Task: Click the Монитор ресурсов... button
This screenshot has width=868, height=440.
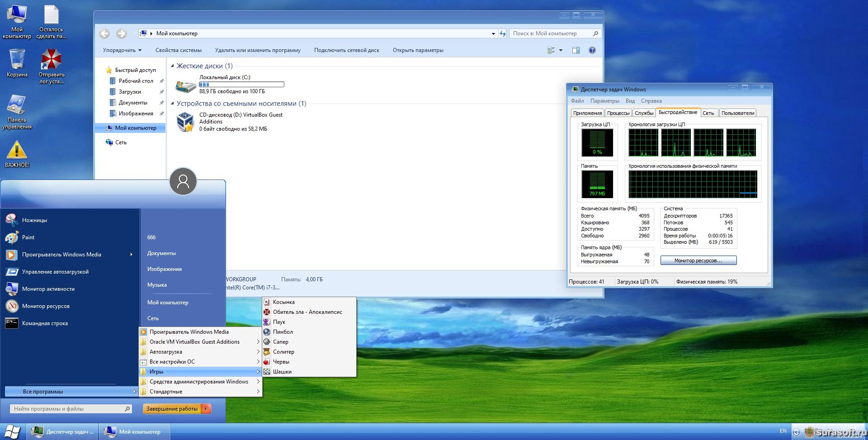Action: coord(698,260)
